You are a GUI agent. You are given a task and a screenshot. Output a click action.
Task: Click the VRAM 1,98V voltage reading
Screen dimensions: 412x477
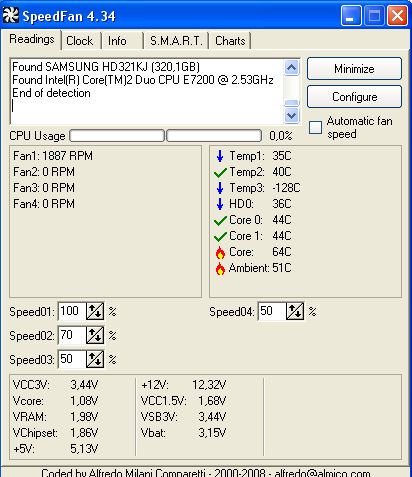point(55,417)
